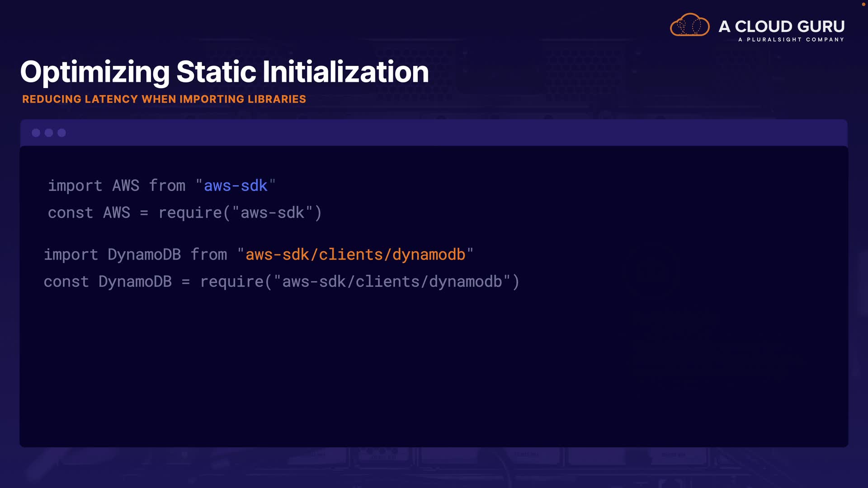Viewport: 868px width, 488px height.
Task: Click the tiny orange dot in screen corner
Action: pos(863,4)
